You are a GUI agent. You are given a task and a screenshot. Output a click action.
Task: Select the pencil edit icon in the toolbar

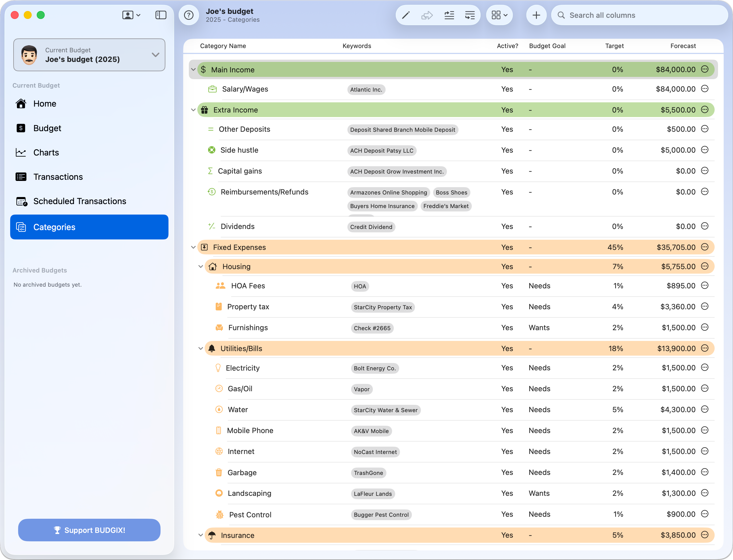click(x=405, y=15)
